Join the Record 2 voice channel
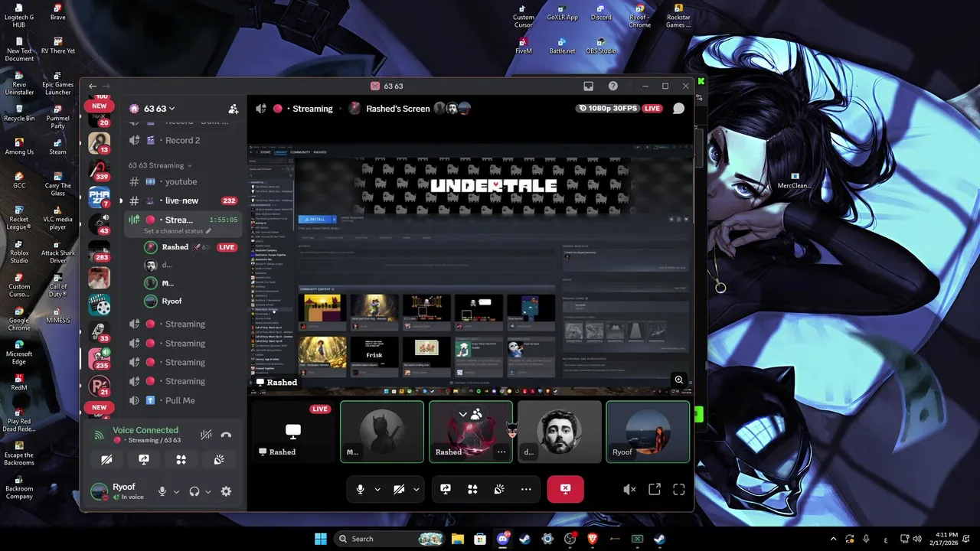The height and width of the screenshot is (551, 980). point(183,140)
